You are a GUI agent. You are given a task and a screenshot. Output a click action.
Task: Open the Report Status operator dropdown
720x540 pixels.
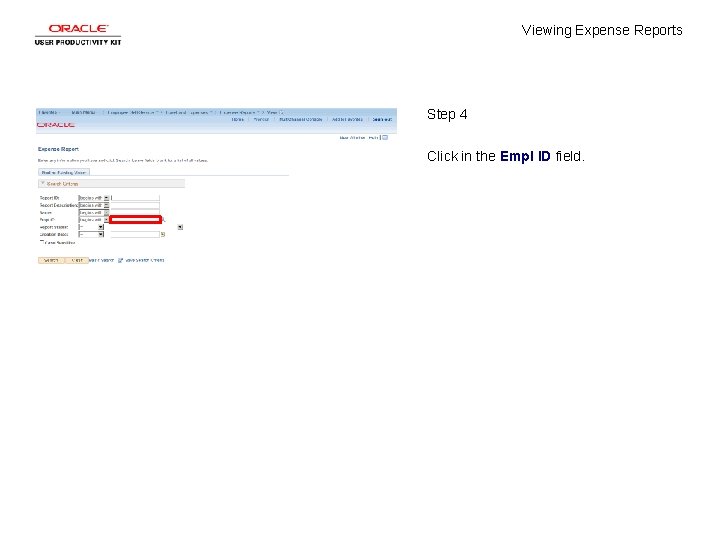91,227
